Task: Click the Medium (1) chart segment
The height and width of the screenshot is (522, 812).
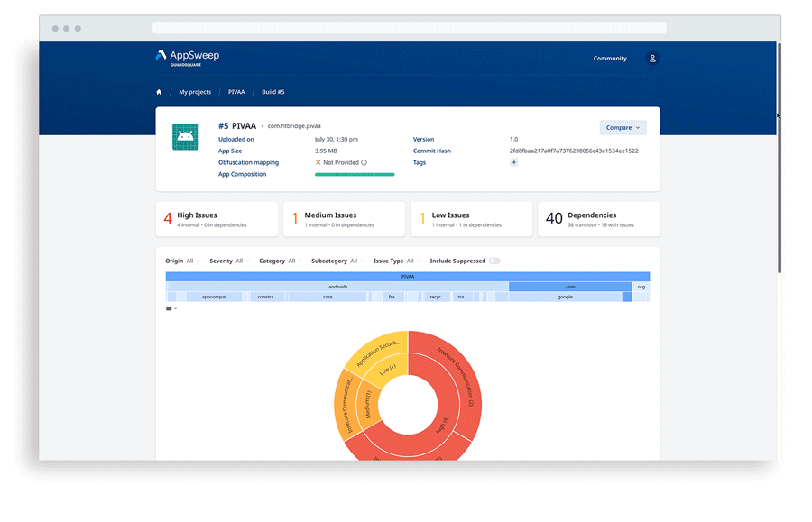Action: coord(369,404)
